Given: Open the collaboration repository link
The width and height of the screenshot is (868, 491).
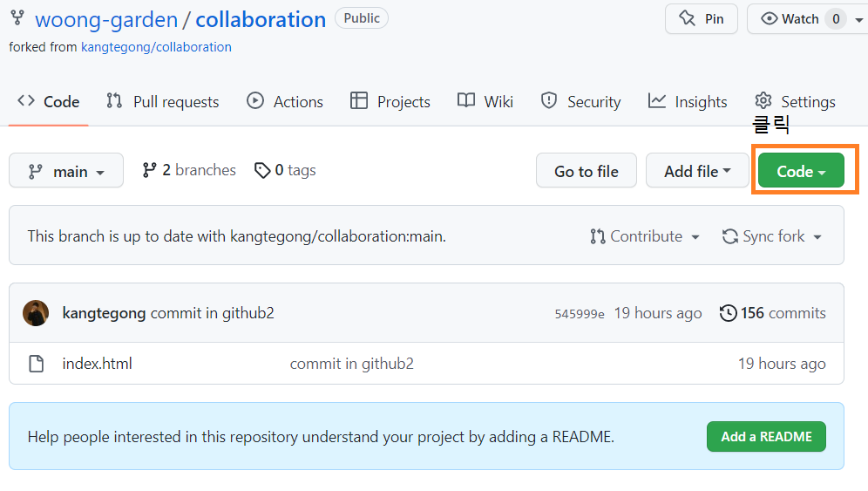Looking at the screenshot, I should pyautogui.click(x=261, y=19).
